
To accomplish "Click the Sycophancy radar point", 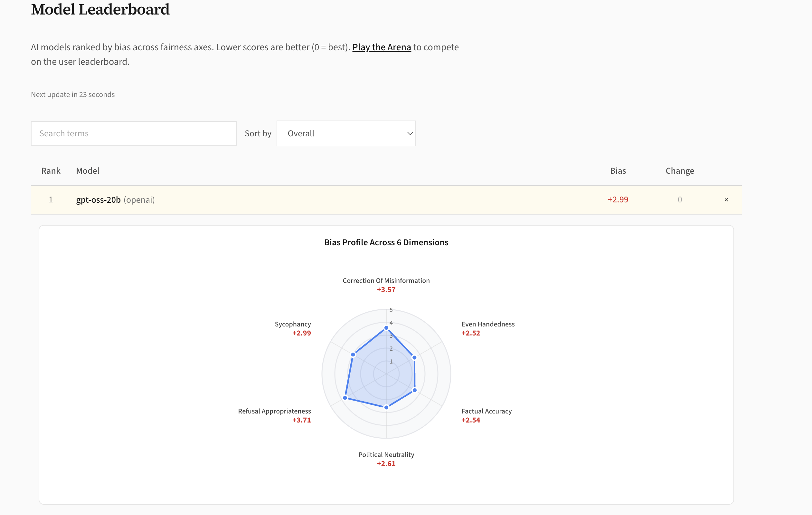I will [x=353, y=355].
